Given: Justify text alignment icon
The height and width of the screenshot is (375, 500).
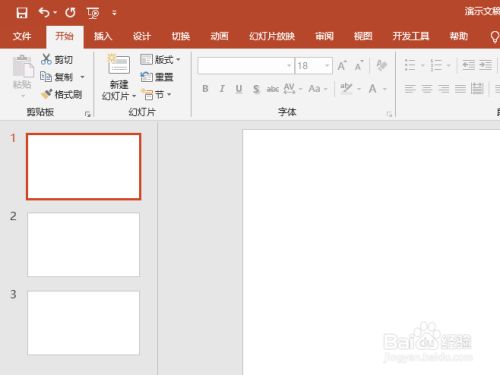Looking at the screenshot, I should tap(460, 89).
